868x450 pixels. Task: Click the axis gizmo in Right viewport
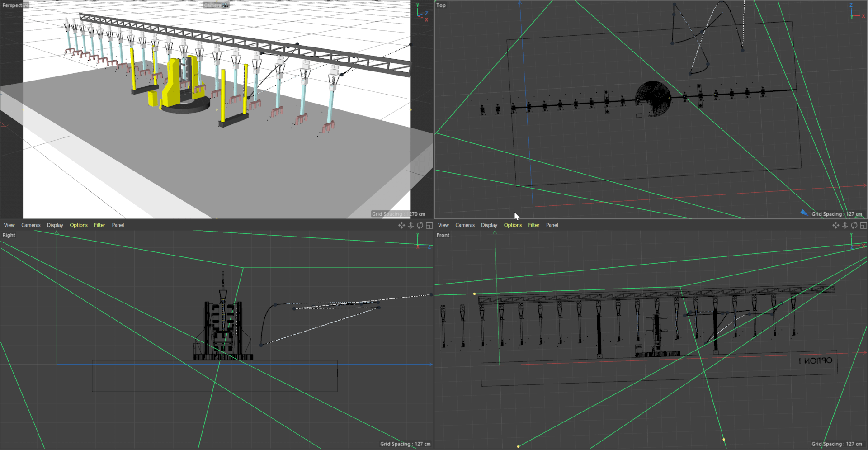click(x=423, y=241)
